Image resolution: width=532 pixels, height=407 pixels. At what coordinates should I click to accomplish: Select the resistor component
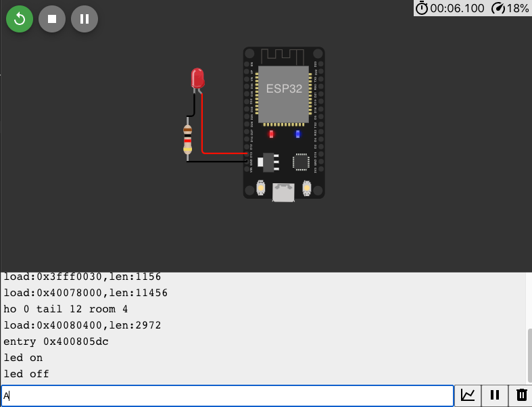[188, 139]
